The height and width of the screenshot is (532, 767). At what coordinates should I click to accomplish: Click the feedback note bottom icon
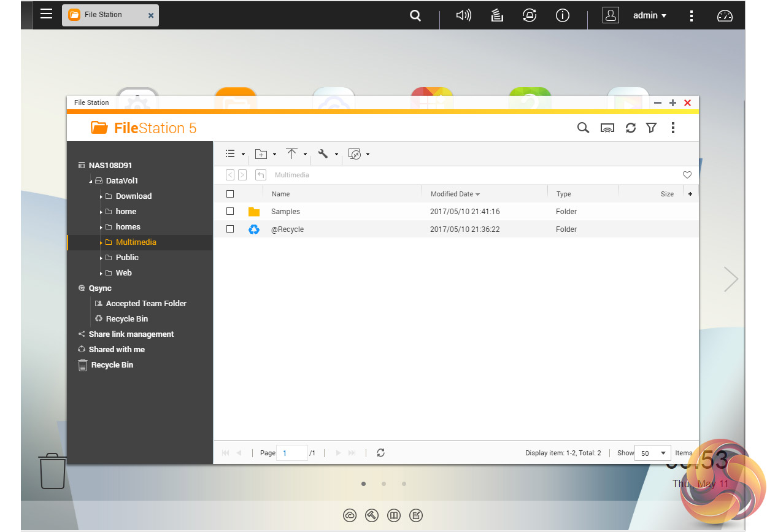(416, 515)
